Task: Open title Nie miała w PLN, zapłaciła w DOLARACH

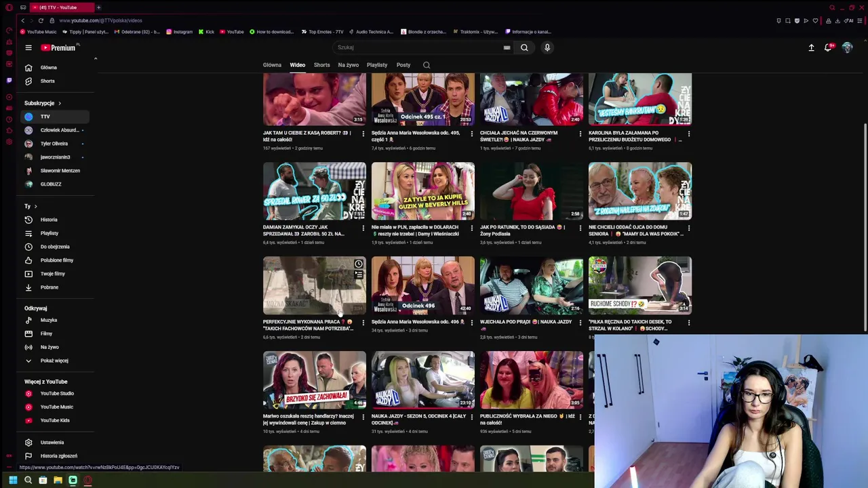Action: (x=415, y=230)
